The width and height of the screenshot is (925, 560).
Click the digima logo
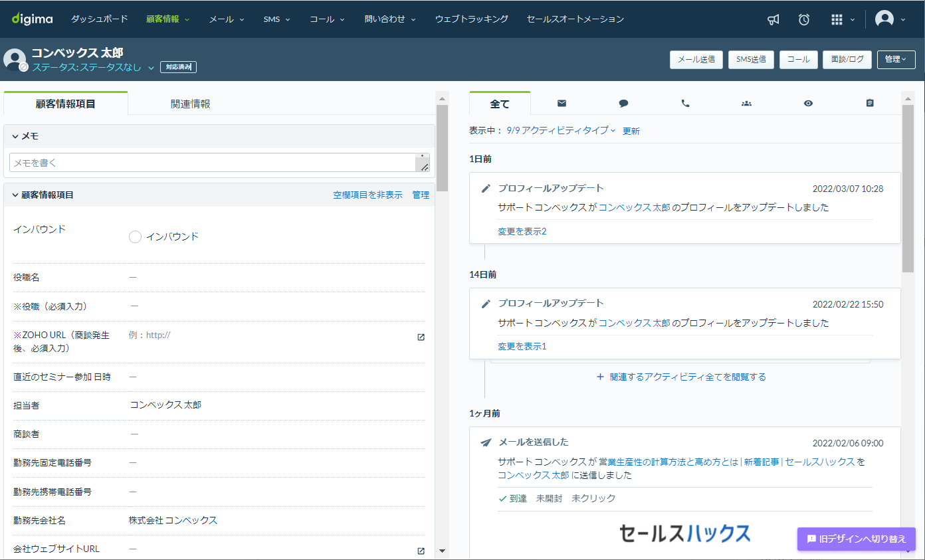tap(32, 19)
